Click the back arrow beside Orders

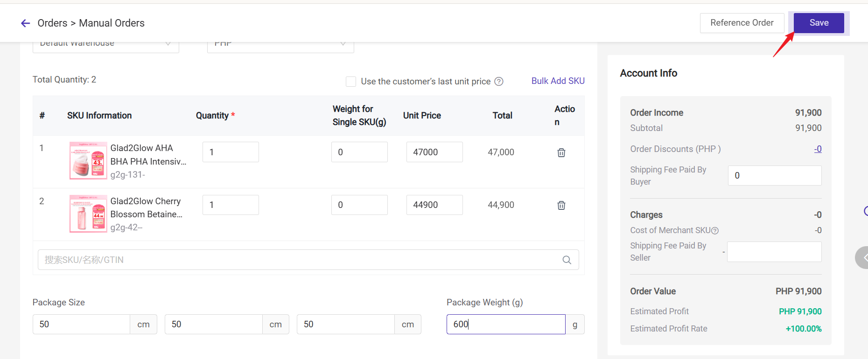[x=26, y=23]
